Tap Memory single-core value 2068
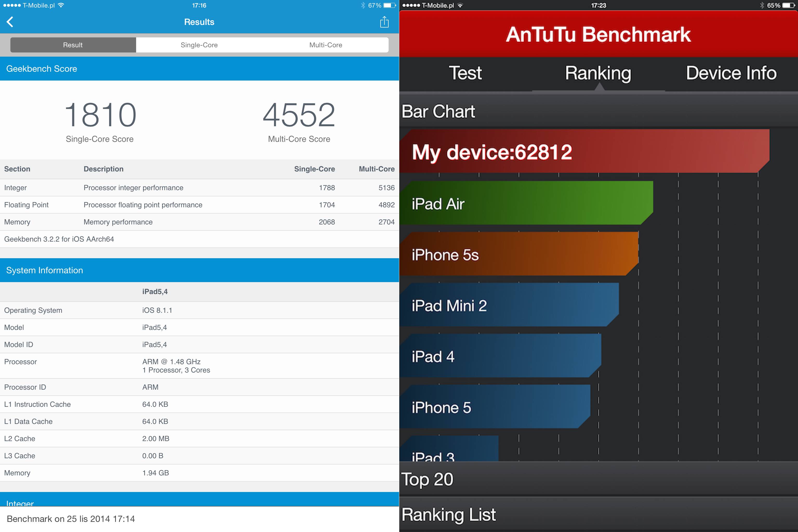The width and height of the screenshot is (798, 532). pyautogui.click(x=327, y=222)
